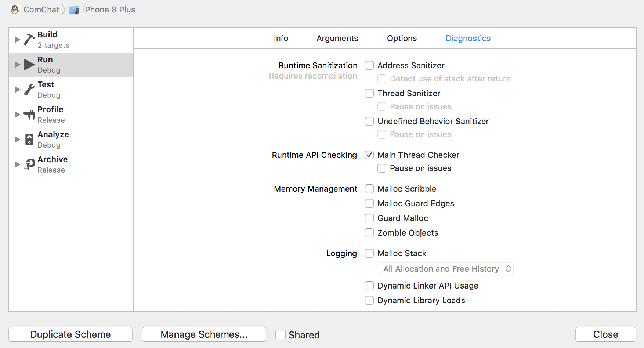Open All Allocation and Free History dropdown
This screenshot has height=348, width=644.
(x=445, y=269)
